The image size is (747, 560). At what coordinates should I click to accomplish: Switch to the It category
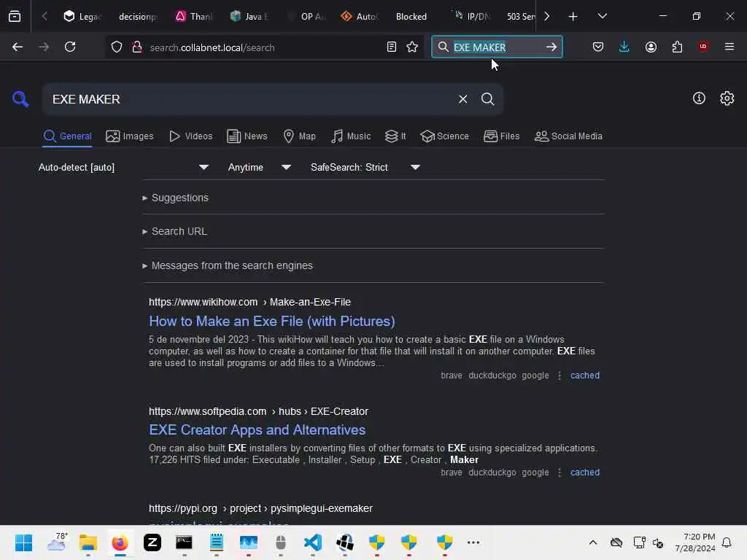pos(395,136)
